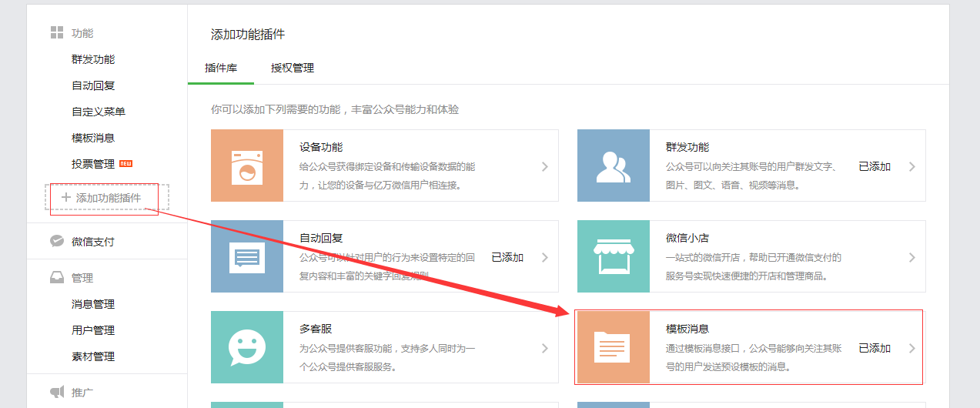The image size is (980, 408).
Task: Expand 模板消息 card chevron arrow
Action: pos(911,348)
